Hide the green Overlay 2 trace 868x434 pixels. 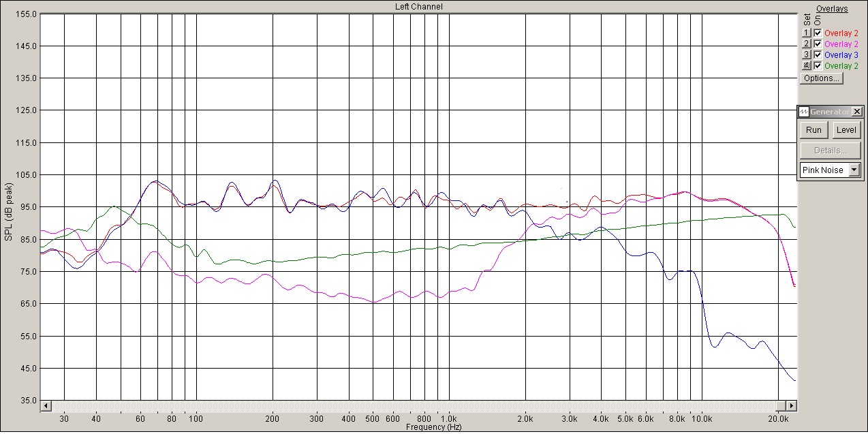pos(818,65)
